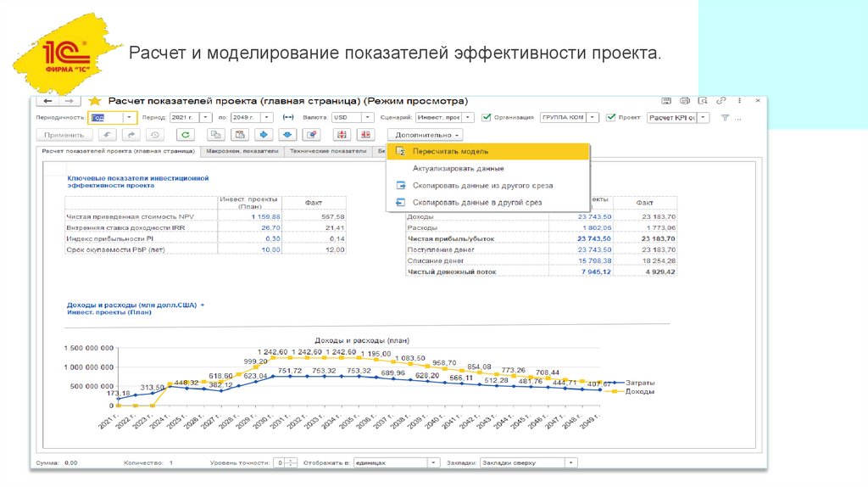This screenshot has width=868, height=487.
Task: Toggle the Организация checkbox
Action: click(x=486, y=117)
